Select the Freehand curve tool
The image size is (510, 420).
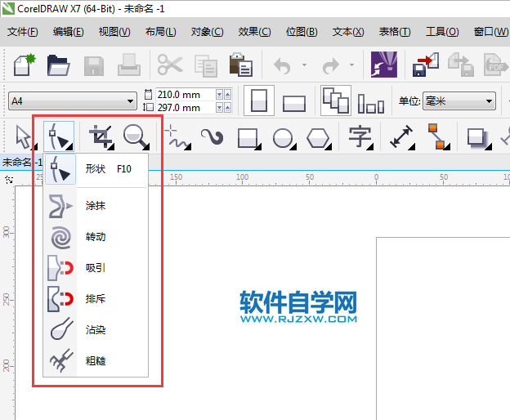pos(177,136)
